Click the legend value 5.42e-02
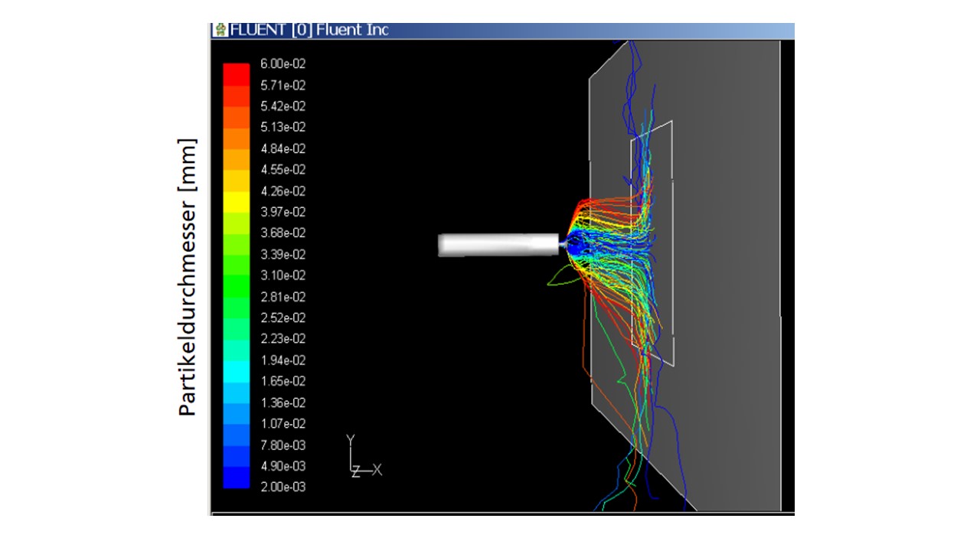This screenshot has width=980, height=551. (283, 106)
